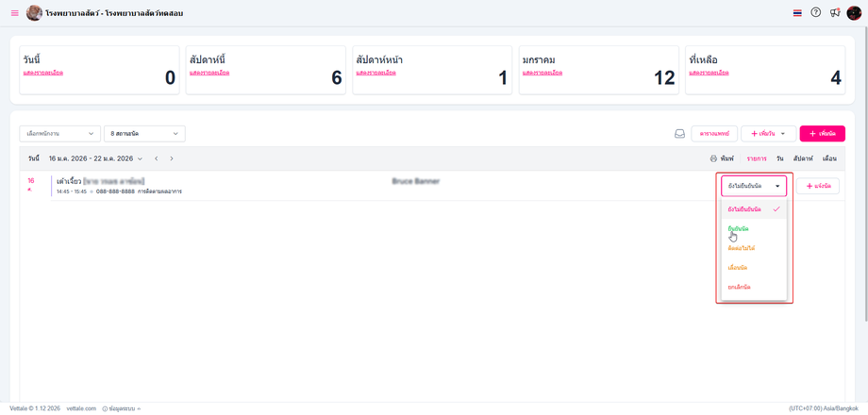Open the hamburger navigation menu
868x415 pixels.
coord(15,13)
